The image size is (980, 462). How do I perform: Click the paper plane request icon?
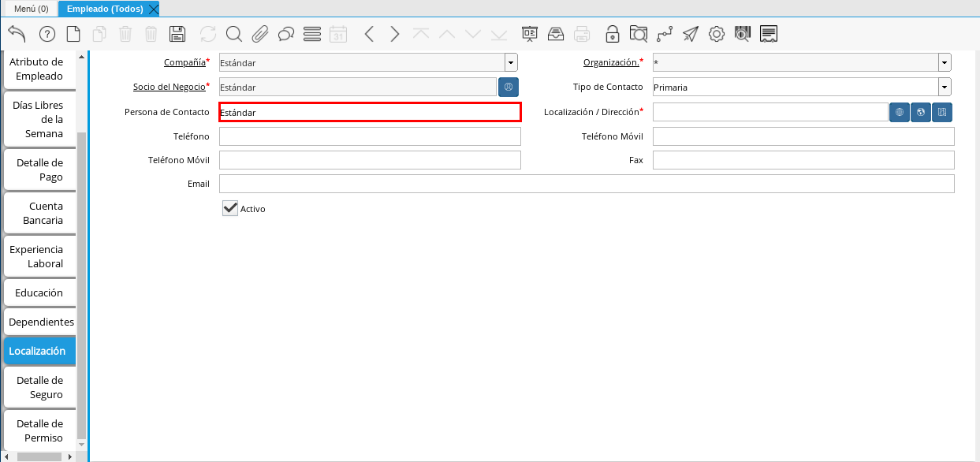pyautogui.click(x=690, y=34)
